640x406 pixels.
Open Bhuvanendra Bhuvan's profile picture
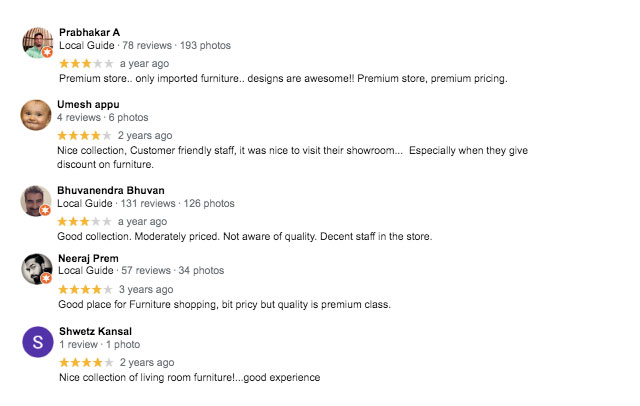coord(36,201)
